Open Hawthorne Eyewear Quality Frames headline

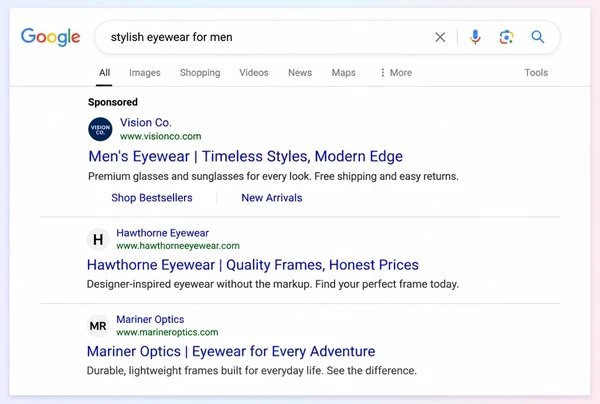(253, 265)
